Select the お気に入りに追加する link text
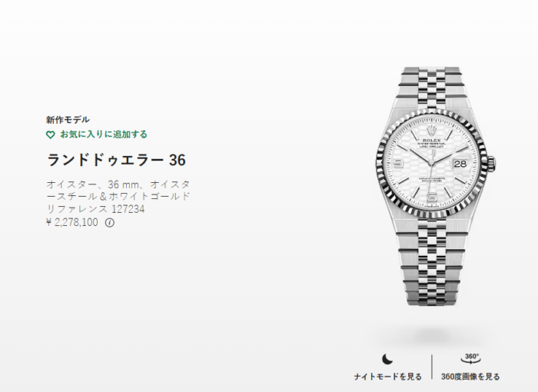This screenshot has height=392, width=538. coord(104,135)
